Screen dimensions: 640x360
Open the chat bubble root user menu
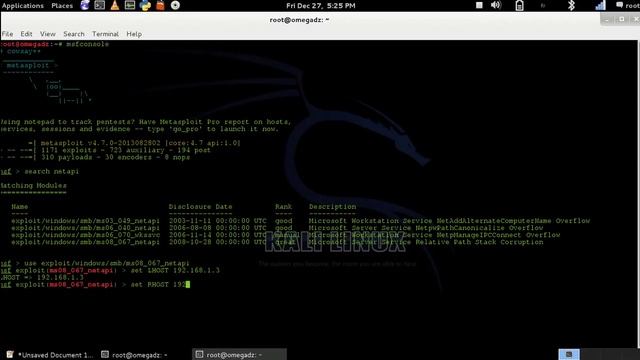pos(628,5)
